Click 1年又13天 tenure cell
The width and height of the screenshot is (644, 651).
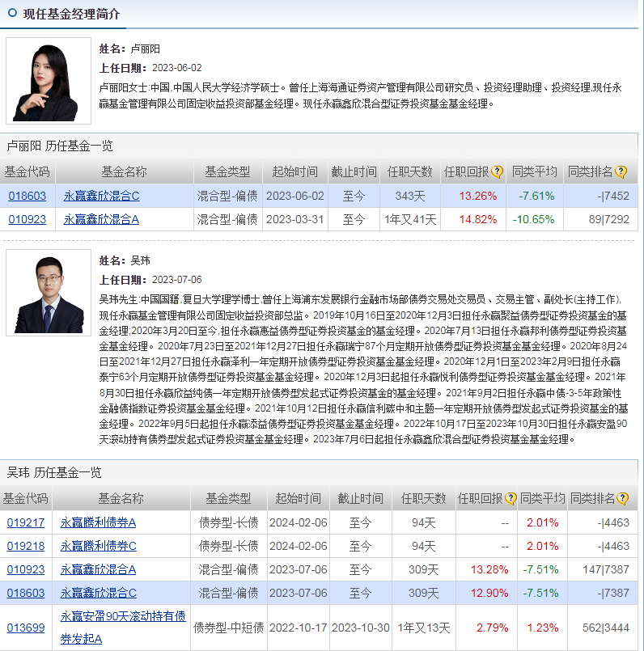424,628
